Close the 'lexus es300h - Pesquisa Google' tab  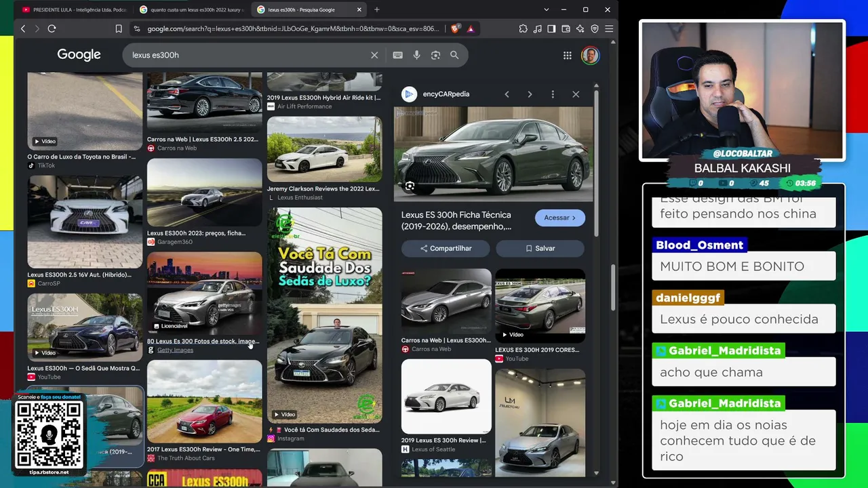359,9
